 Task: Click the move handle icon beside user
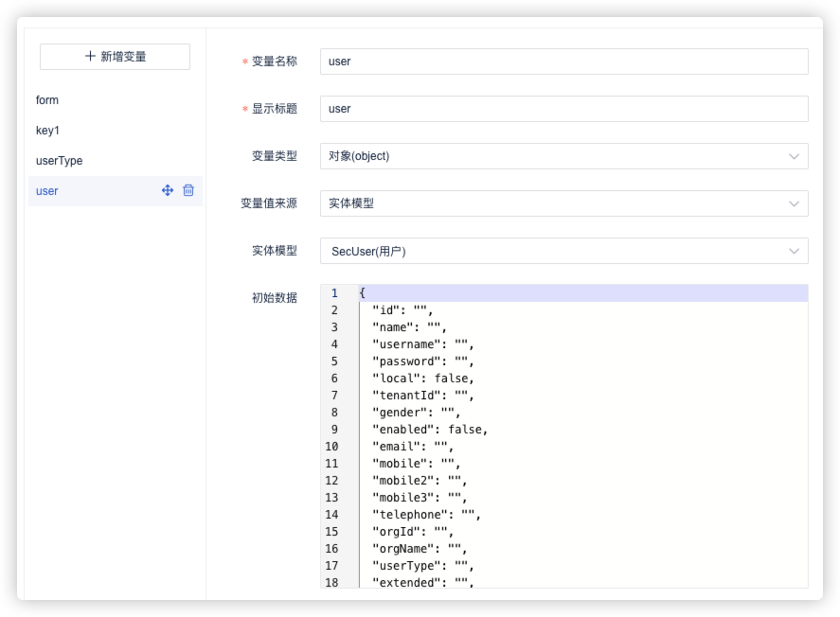coord(168,190)
